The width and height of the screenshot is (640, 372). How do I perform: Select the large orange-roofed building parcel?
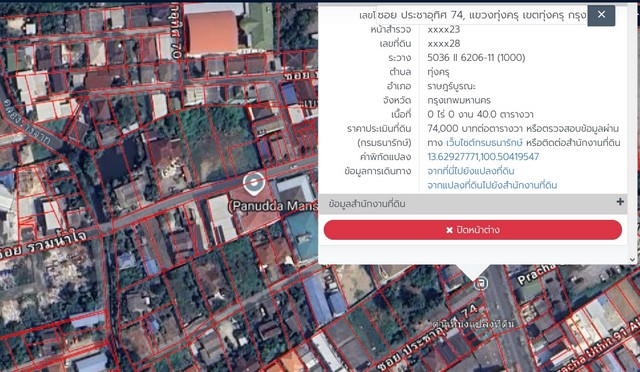212,33
